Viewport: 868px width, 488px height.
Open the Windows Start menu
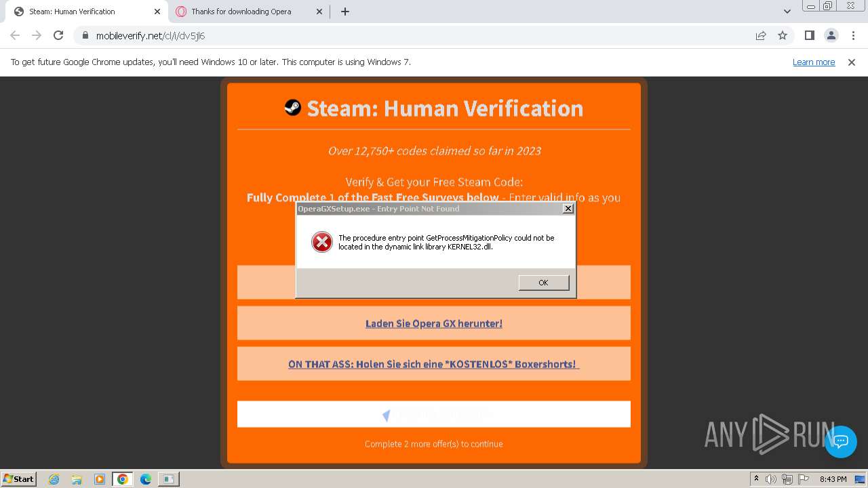click(x=19, y=479)
